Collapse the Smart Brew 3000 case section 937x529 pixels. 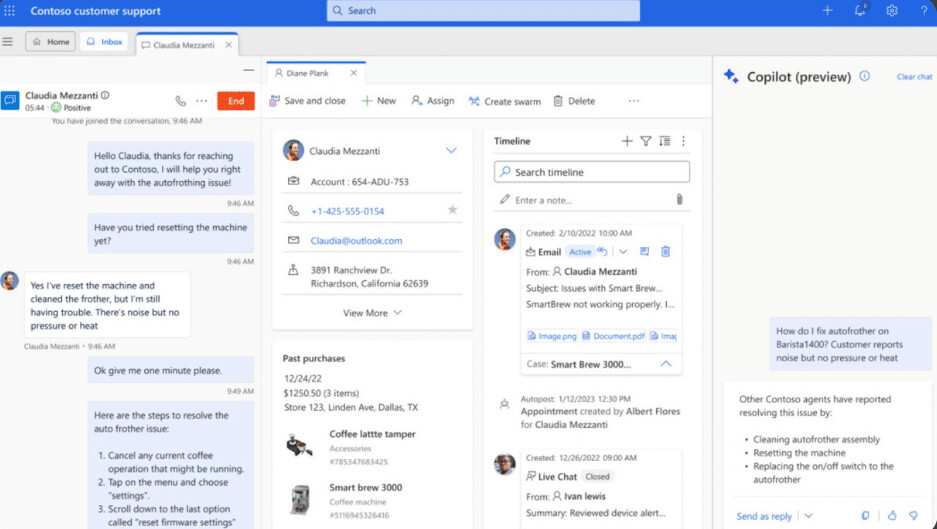666,364
